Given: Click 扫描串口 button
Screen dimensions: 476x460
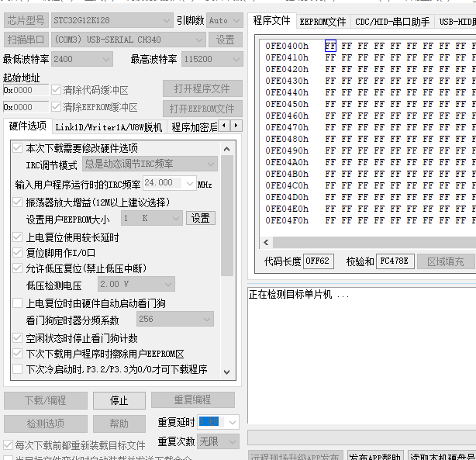Looking at the screenshot, I should pos(26,40).
